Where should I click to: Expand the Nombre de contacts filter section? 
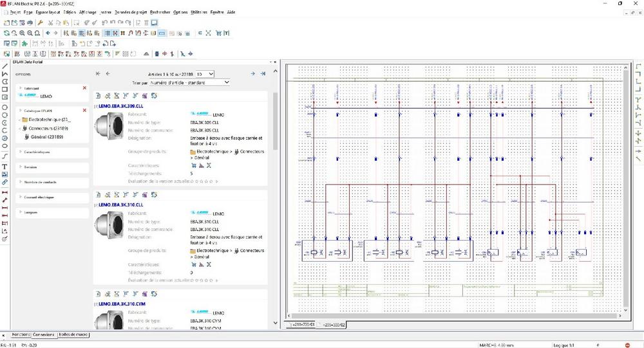(x=21, y=182)
